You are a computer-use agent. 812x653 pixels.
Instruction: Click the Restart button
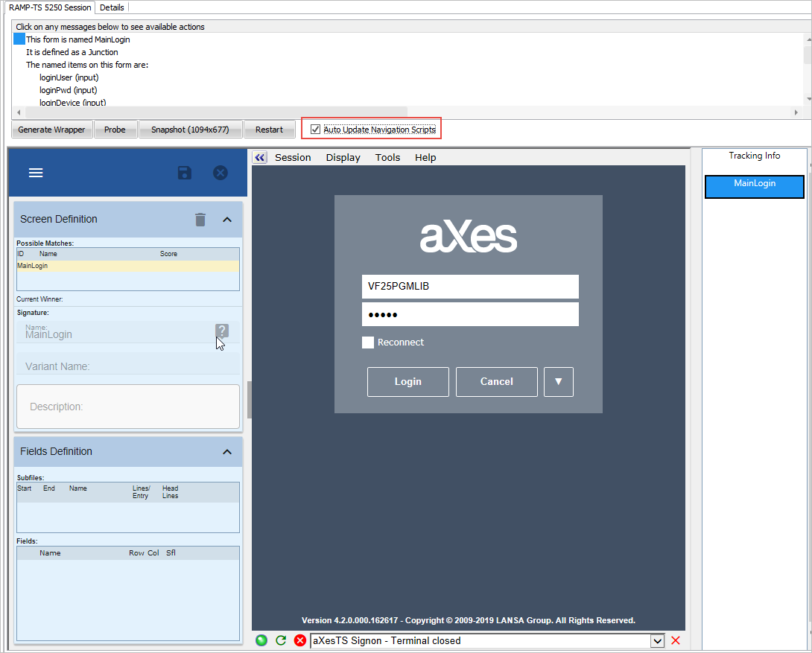(x=269, y=130)
